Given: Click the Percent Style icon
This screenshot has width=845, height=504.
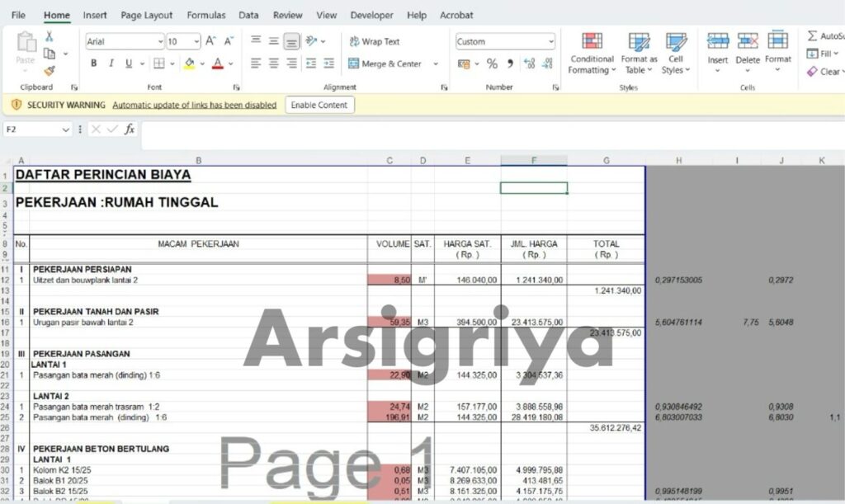Looking at the screenshot, I should pyautogui.click(x=492, y=64).
